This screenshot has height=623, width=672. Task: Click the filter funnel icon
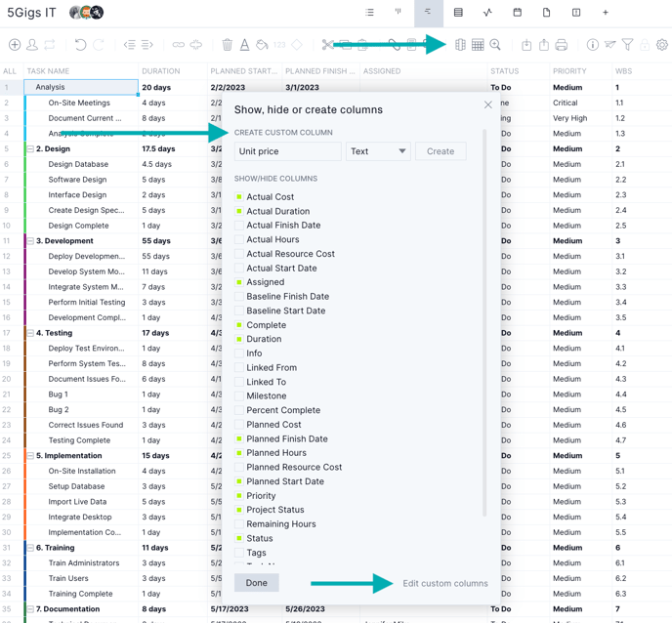[x=627, y=45]
